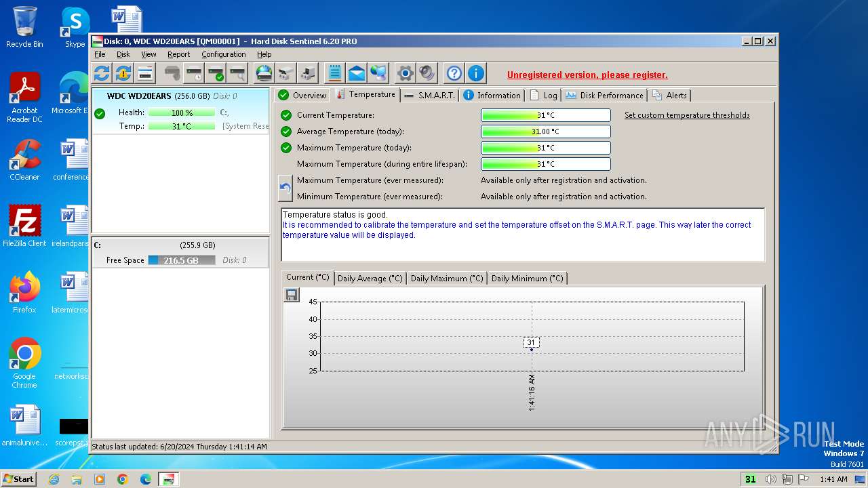Click the tray temperature 31 icon
The image size is (868, 488).
point(750,479)
